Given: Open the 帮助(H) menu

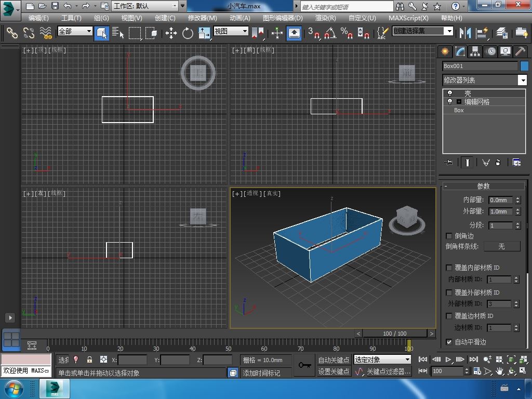Looking at the screenshot, I should coord(451,18).
